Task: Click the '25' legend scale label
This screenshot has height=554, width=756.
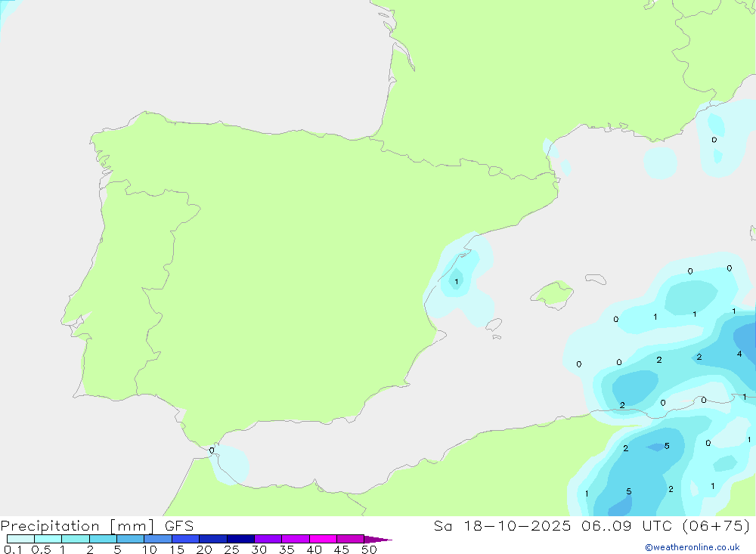Action: click(x=231, y=549)
